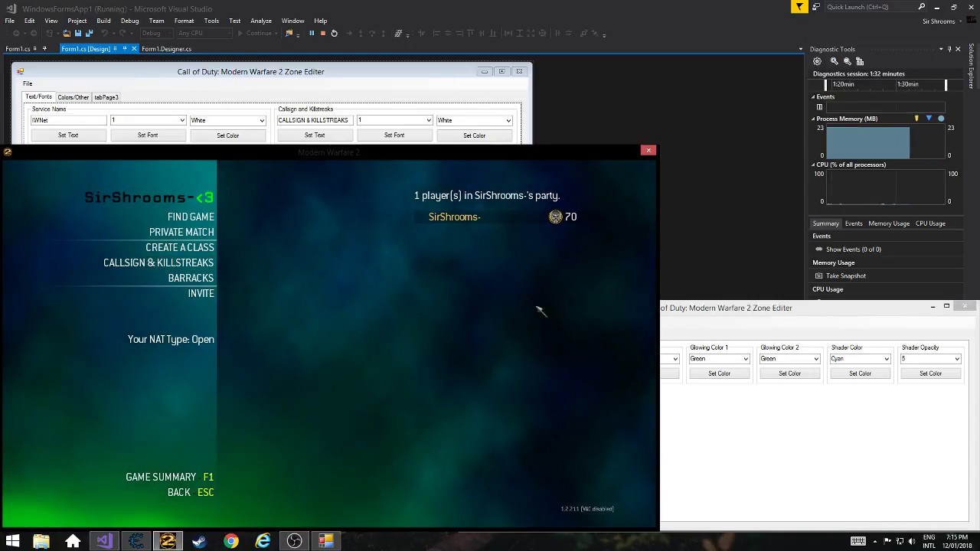The width and height of the screenshot is (980, 551).
Task: Open Glowing Color 2 dropdown
Action: [x=789, y=359]
